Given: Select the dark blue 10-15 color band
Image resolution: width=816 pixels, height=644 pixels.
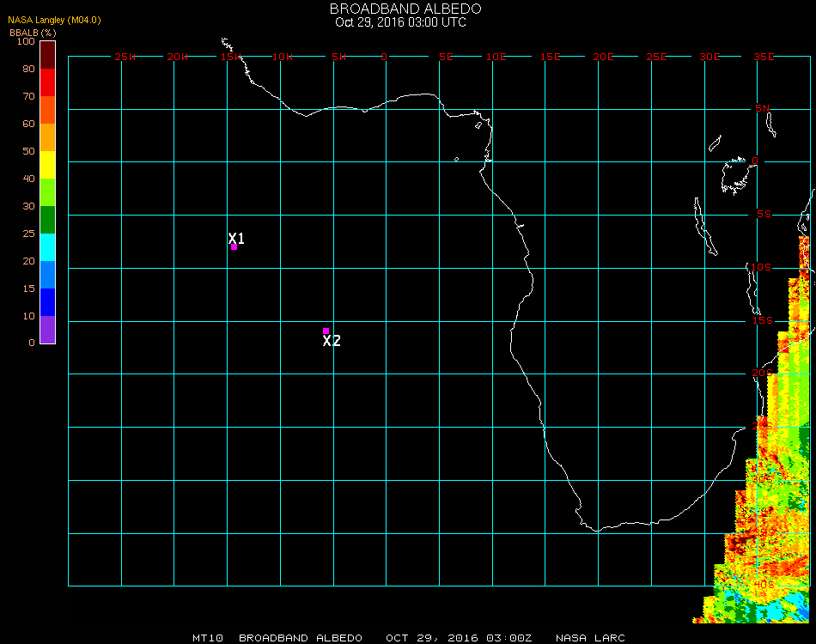Looking at the screenshot, I should point(47,302).
